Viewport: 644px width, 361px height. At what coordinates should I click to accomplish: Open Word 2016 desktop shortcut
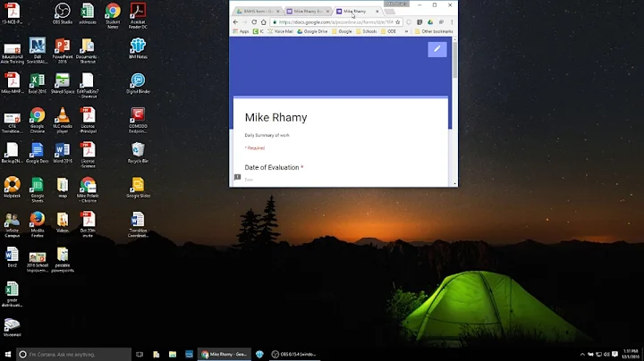click(63, 153)
